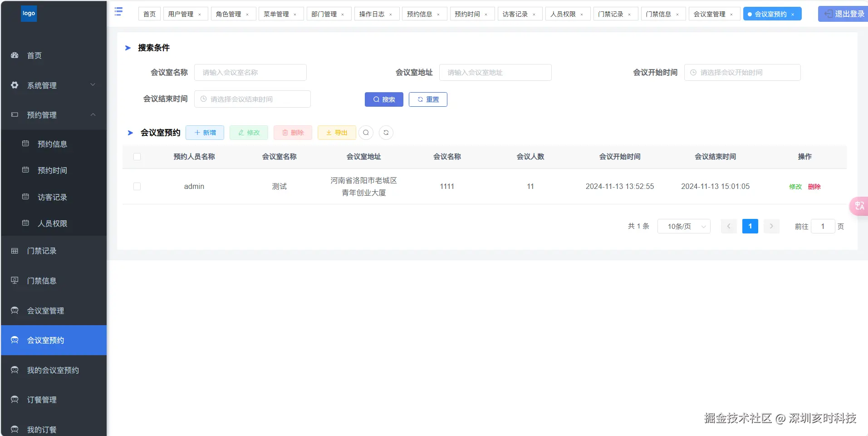Screen dimensions: 868x436
Task: Close the 人员权限 tab
Action: tap(582, 15)
